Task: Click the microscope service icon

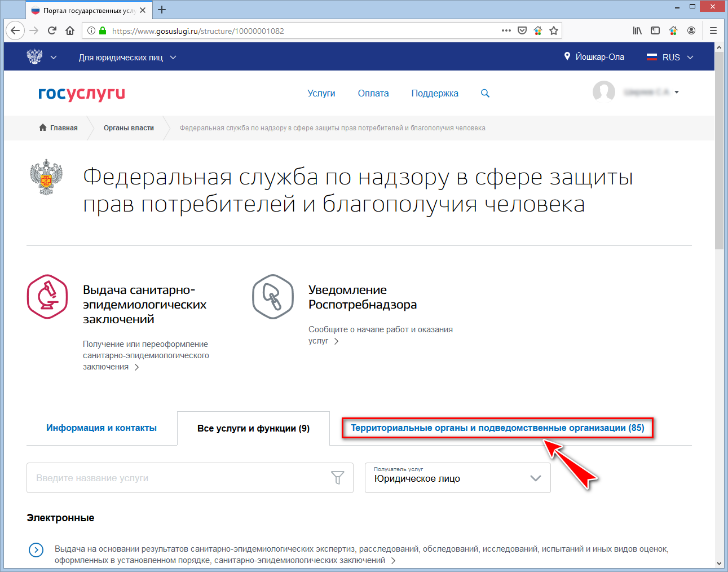Action: [x=47, y=297]
